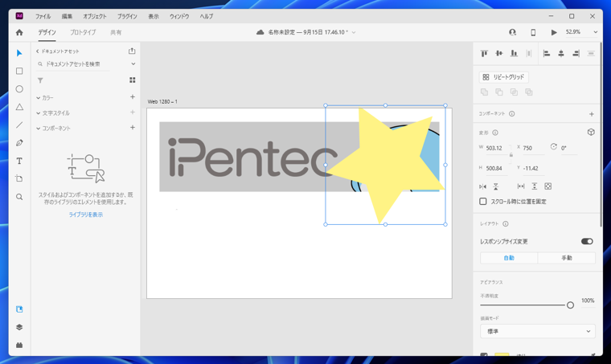Go back from ドキュメントアセット panel
This screenshot has height=364, width=611.
tap(38, 51)
